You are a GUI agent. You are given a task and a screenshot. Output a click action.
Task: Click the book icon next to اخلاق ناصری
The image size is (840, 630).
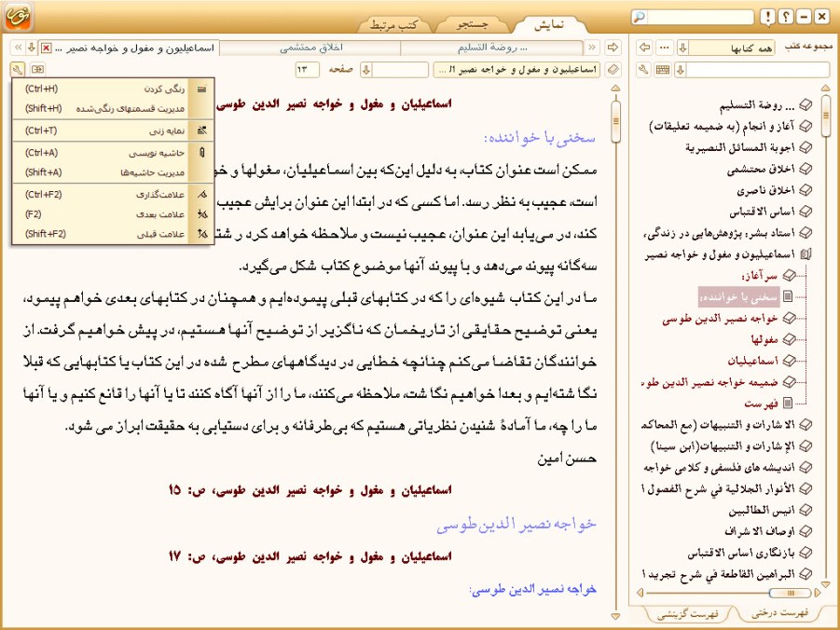pyautogui.click(x=806, y=190)
